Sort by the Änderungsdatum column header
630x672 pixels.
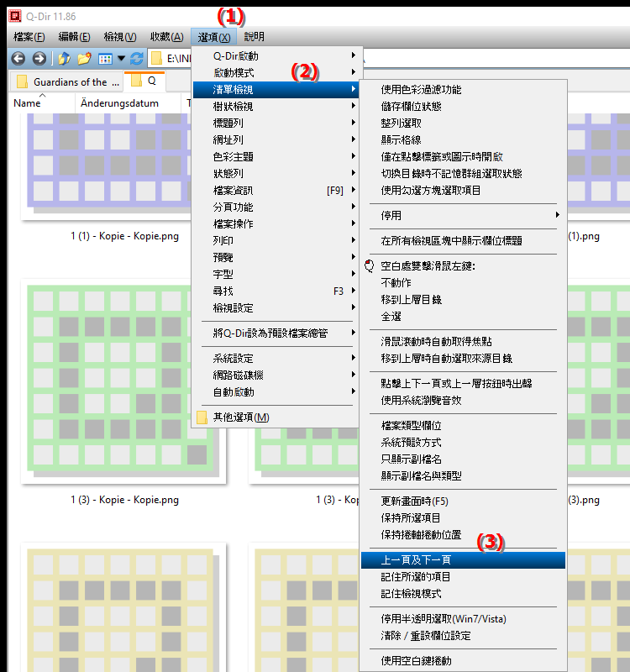point(119,103)
